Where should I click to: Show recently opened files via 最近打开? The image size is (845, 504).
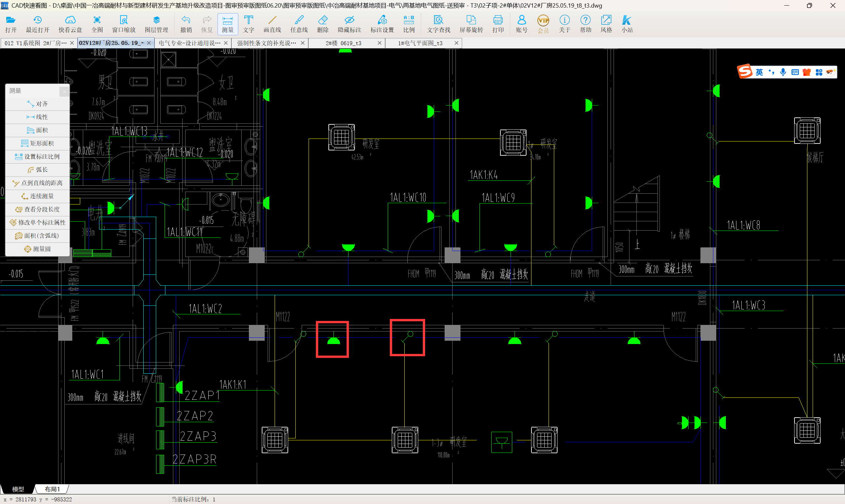(38, 24)
